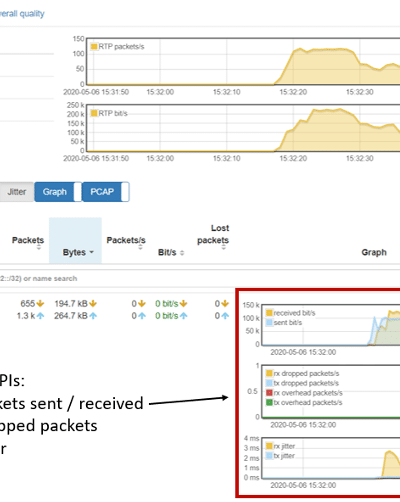Toggle the rx jitter legend icon

click(x=269, y=446)
